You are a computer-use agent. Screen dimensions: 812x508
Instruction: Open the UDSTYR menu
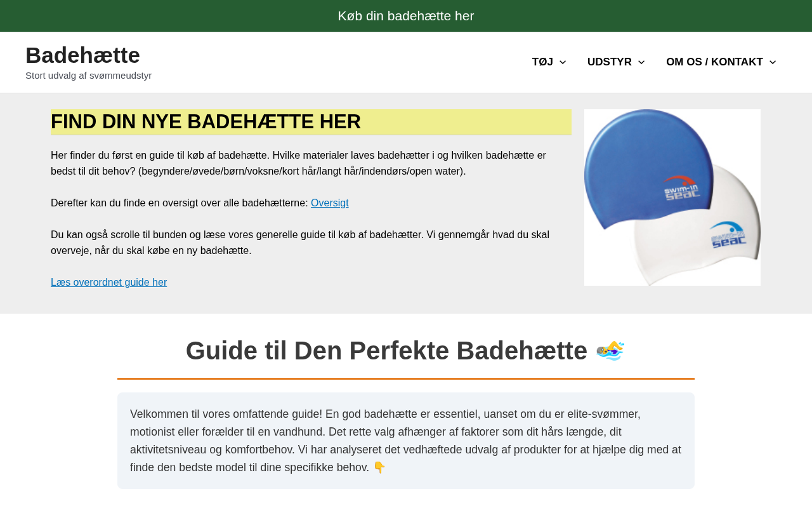[x=610, y=62]
